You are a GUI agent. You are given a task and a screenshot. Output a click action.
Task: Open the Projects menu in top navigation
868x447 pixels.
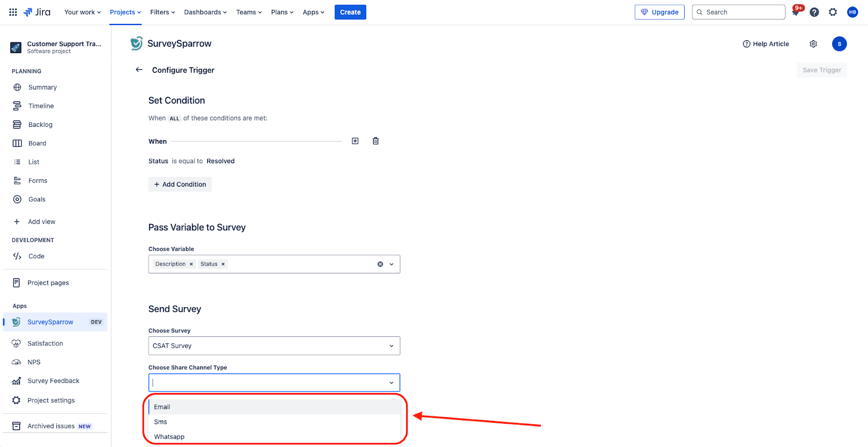[125, 12]
